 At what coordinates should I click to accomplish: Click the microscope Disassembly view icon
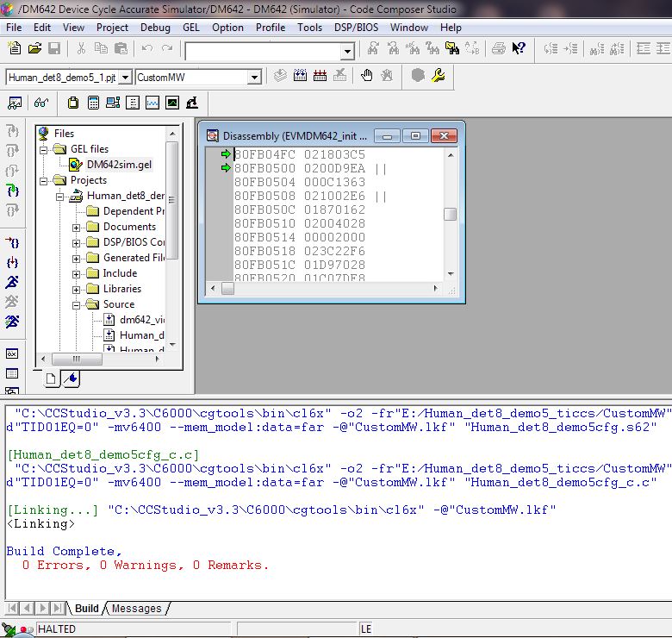(192, 103)
